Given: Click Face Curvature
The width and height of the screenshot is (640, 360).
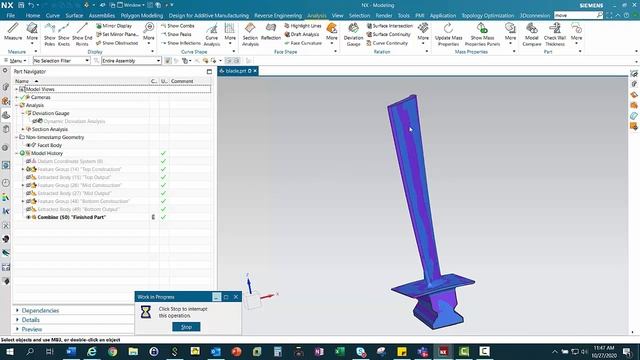Looking at the screenshot, I should (x=303, y=43).
